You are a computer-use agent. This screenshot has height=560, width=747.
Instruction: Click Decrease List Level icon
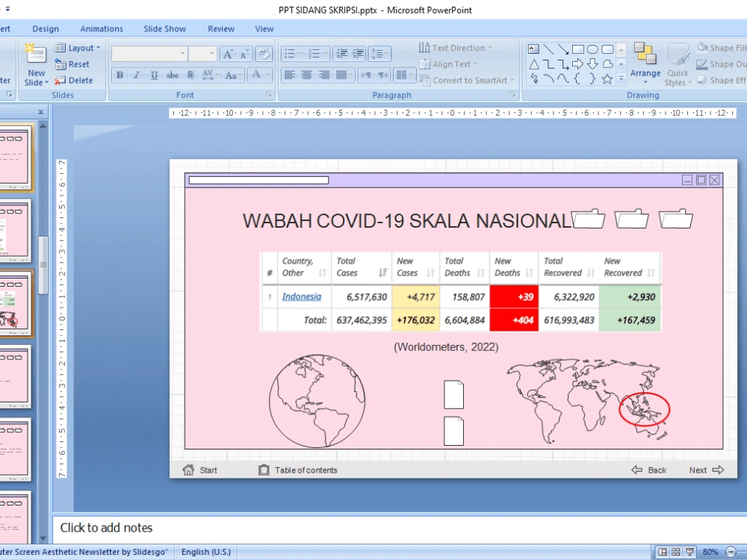[x=341, y=53]
